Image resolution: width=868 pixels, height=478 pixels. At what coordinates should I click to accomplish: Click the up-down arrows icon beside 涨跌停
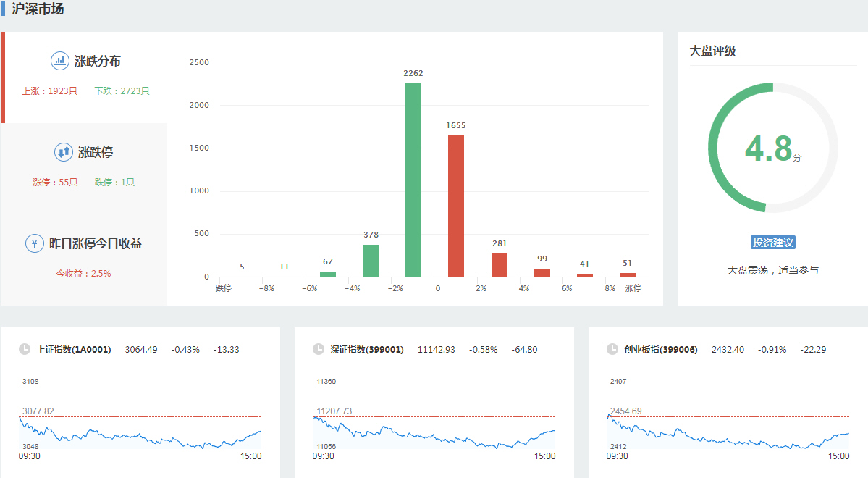coord(63,152)
